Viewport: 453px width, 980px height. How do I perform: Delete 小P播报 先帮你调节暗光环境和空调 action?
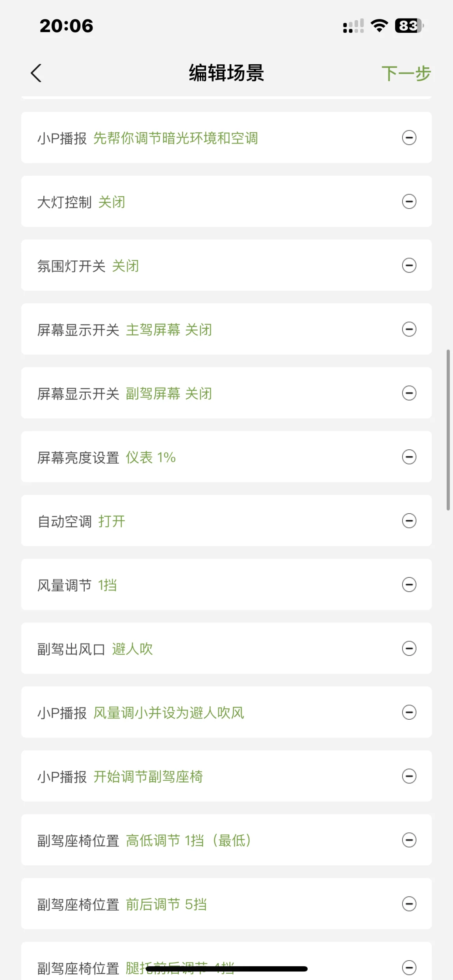pyautogui.click(x=409, y=138)
